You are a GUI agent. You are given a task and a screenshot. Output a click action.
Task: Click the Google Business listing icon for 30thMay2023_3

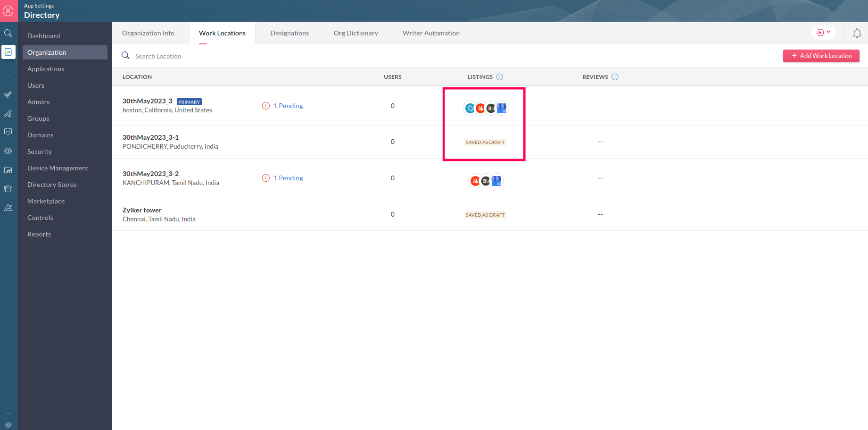pyautogui.click(x=502, y=109)
